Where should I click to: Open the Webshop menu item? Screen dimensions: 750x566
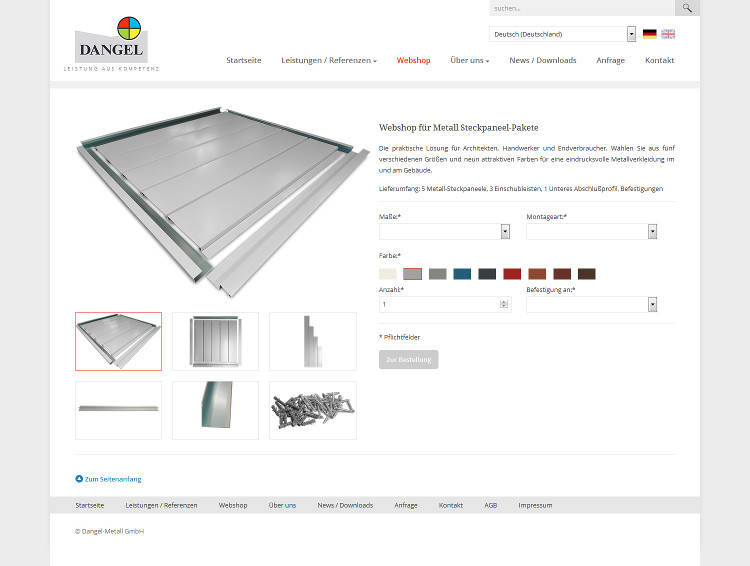pos(413,60)
